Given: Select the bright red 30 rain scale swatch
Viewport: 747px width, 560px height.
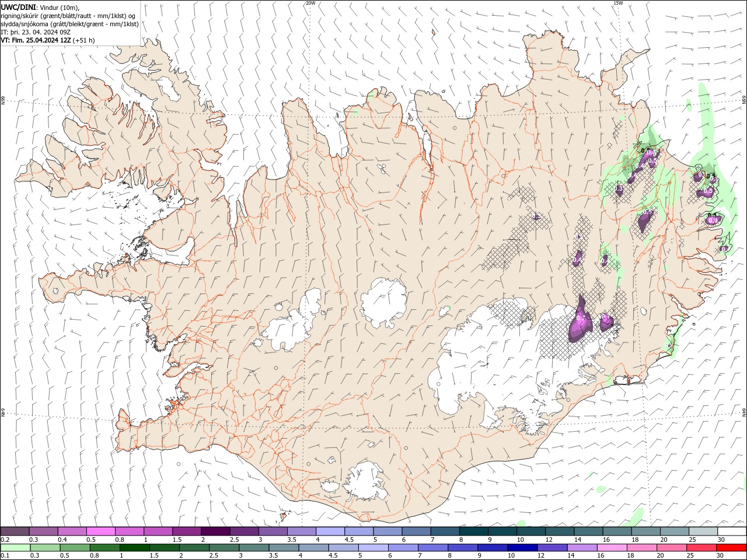Looking at the screenshot, I should pos(731,548).
